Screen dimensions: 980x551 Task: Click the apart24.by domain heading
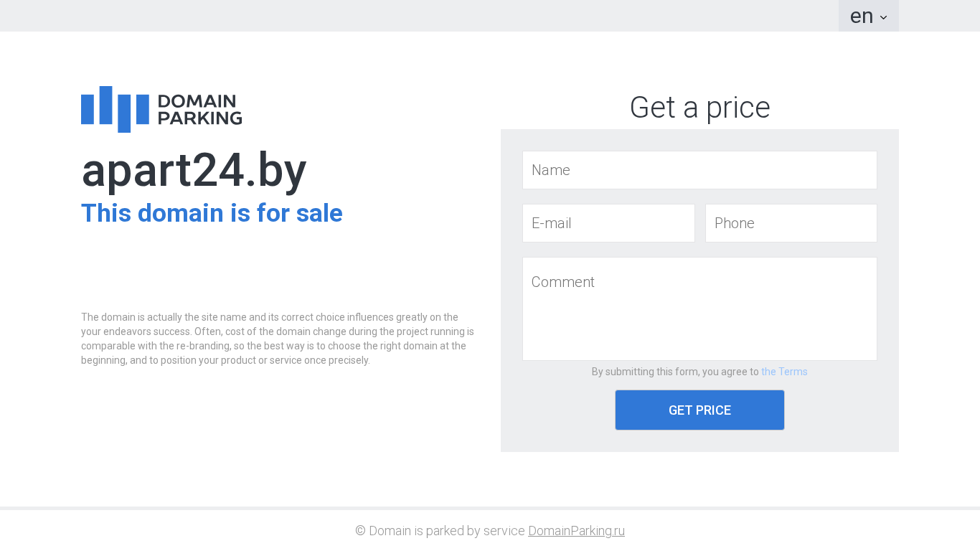pos(194,171)
